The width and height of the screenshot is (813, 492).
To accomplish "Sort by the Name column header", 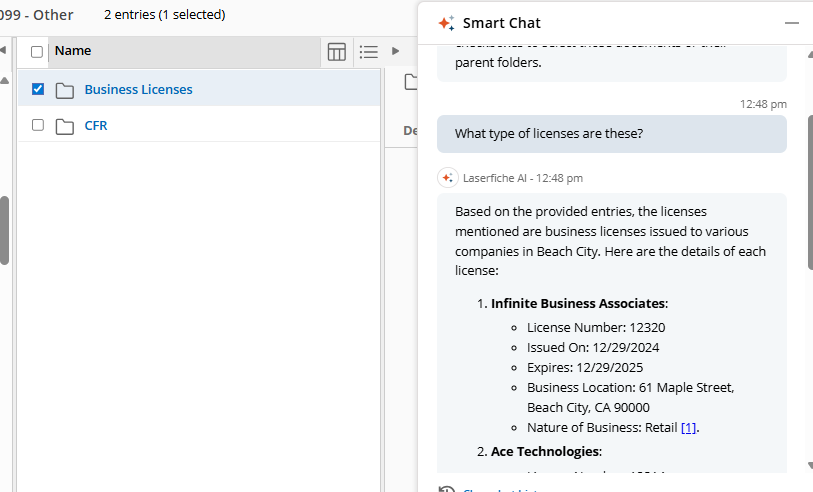I will tap(73, 51).
